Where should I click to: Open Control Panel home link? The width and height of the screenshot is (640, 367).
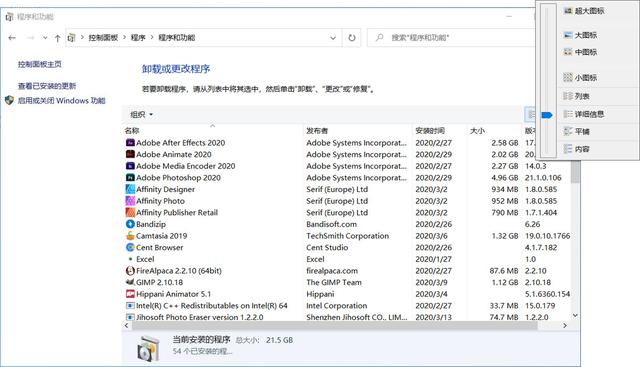[40, 65]
